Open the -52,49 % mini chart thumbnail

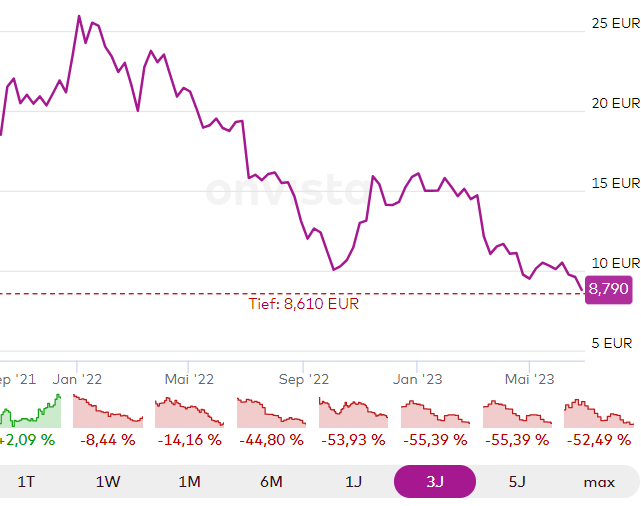[x=599, y=412]
